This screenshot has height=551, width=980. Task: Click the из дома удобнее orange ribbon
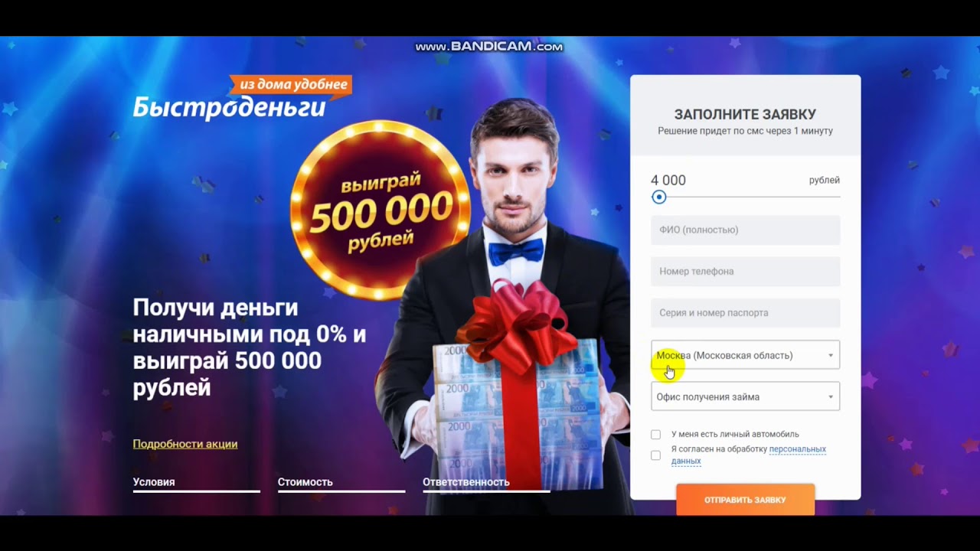[x=292, y=85]
